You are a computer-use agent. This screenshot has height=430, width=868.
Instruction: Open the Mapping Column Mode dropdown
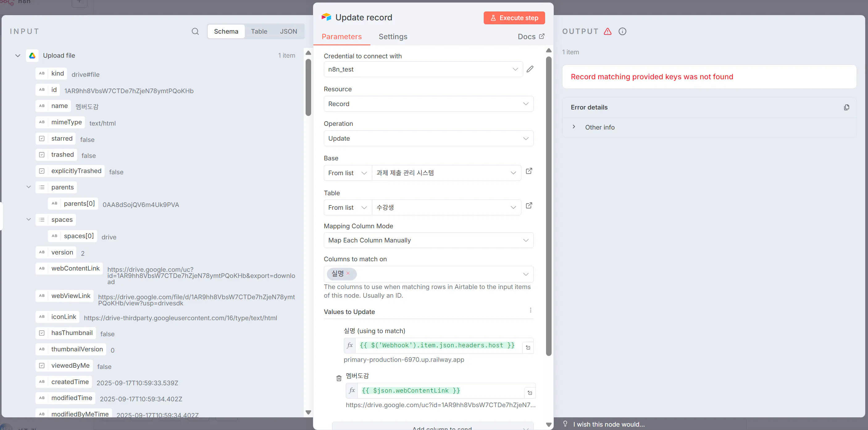point(428,240)
